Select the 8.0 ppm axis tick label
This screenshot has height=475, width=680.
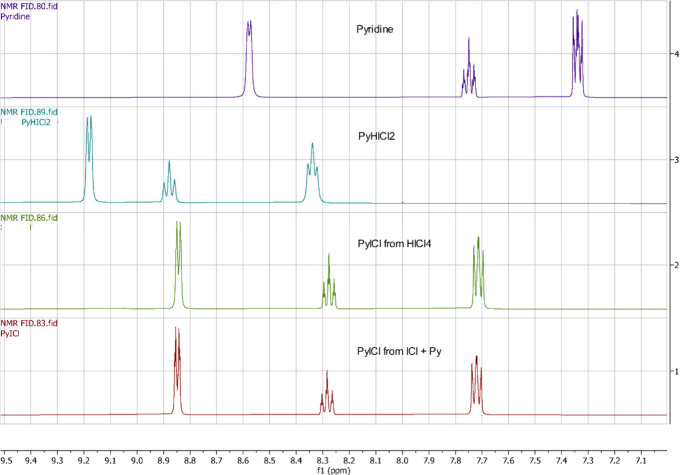pyautogui.click(x=402, y=460)
